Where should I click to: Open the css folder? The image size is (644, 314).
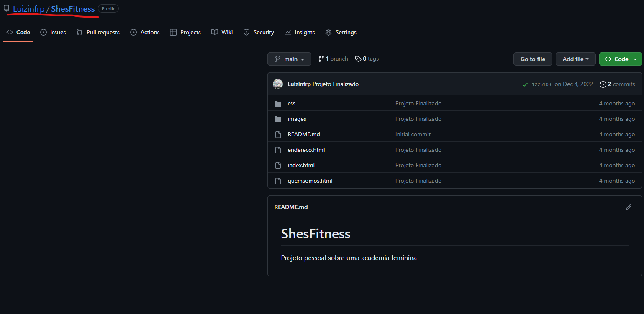tap(292, 103)
